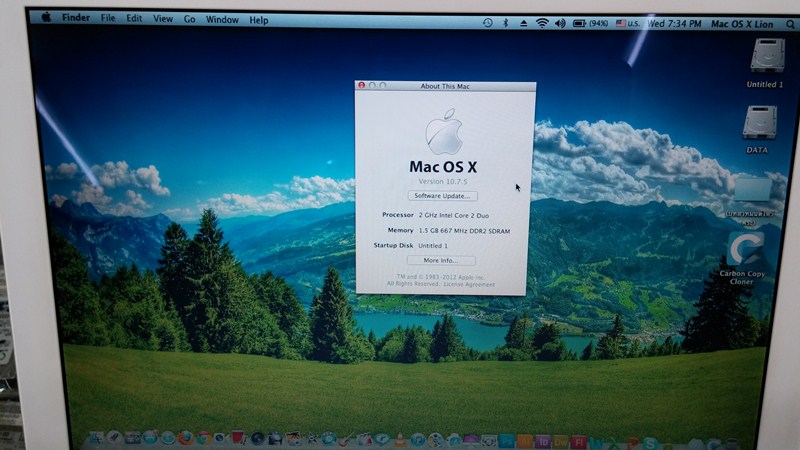Click Software Update button
Image resolution: width=800 pixels, height=450 pixels.
pyautogui.click(x=442, y=196)
